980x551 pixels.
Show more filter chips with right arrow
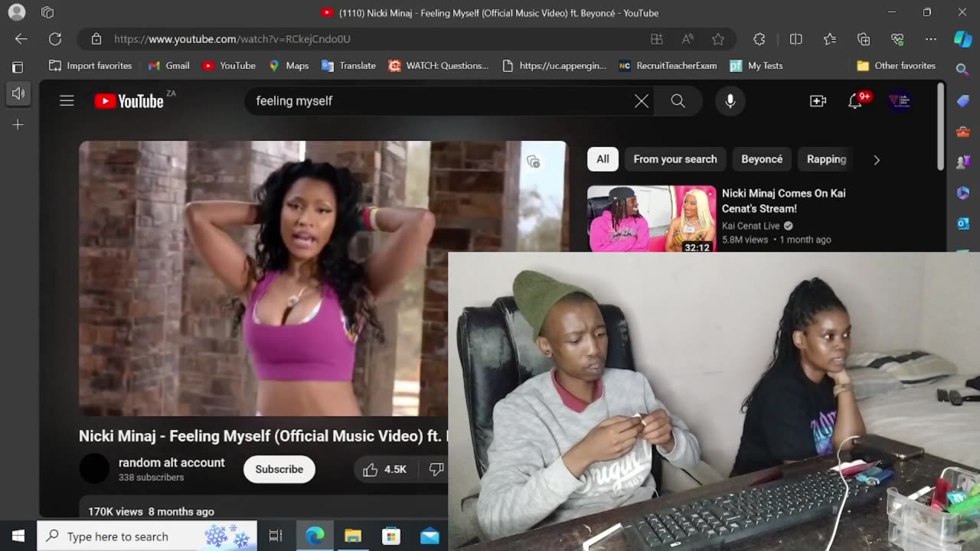[877, 160]
